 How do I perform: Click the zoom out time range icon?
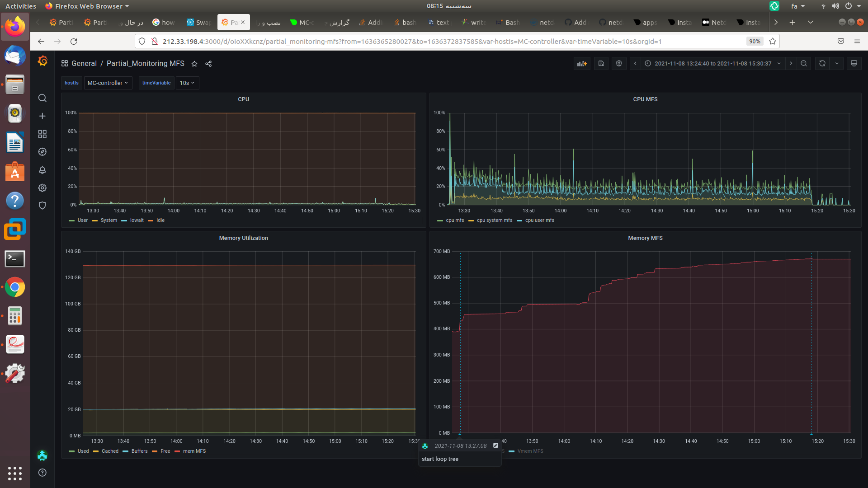804,64
